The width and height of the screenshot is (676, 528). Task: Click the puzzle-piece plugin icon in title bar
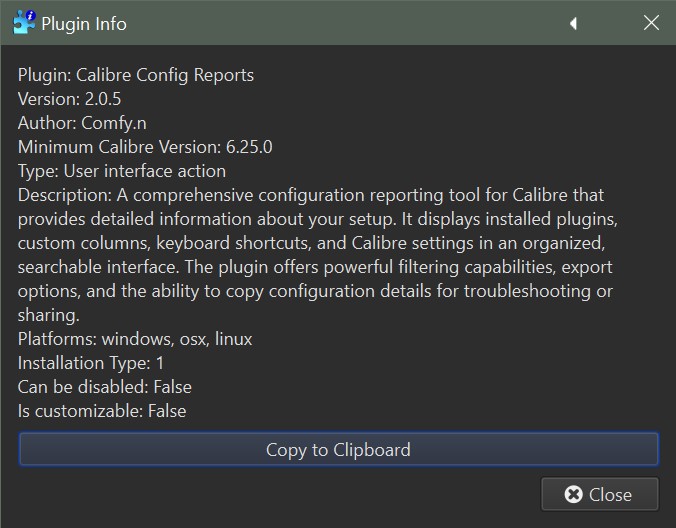pyautogui.click(x=23, y=22)
